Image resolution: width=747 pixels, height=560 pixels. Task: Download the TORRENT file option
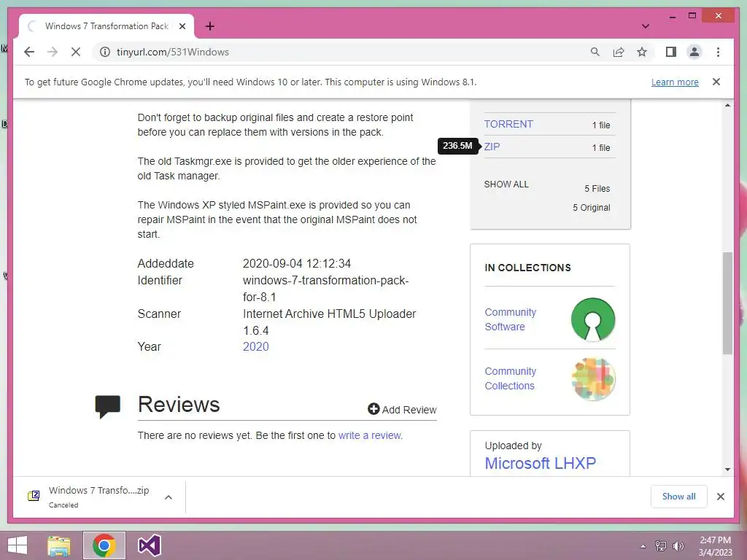(508, 124)
